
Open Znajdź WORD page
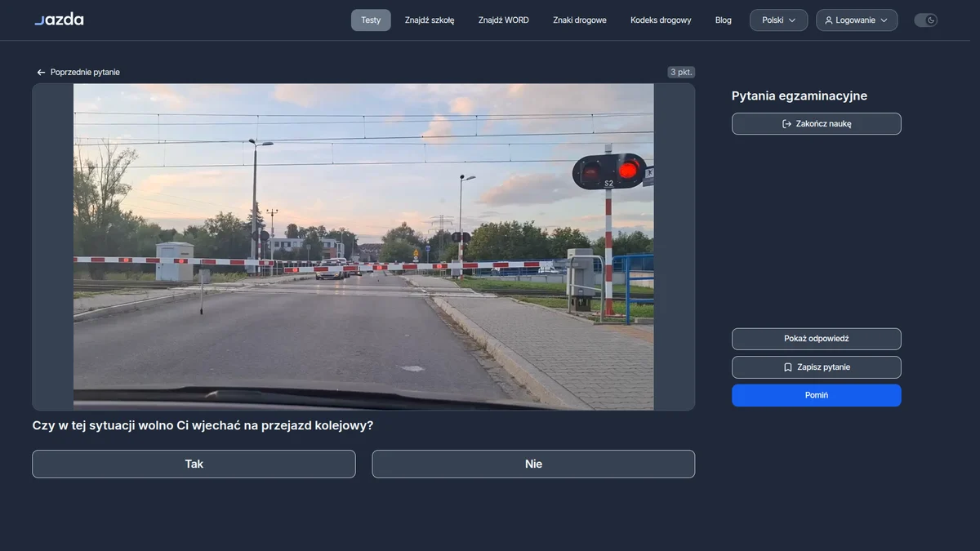point(504,20)
